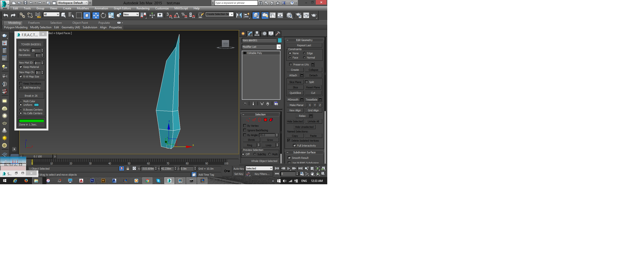This screenshot has height=274, width=644.
Task: Check Build Hierarchy option
Action: pos(21,87)
